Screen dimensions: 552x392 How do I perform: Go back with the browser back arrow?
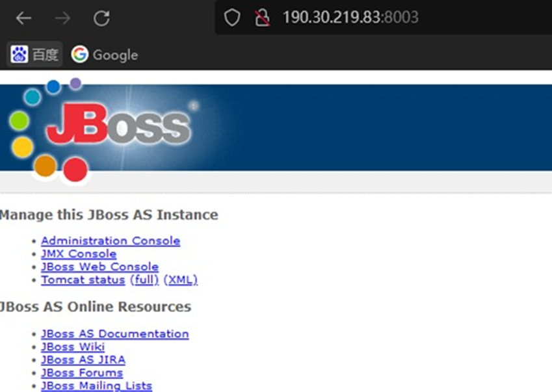(23, 18)
